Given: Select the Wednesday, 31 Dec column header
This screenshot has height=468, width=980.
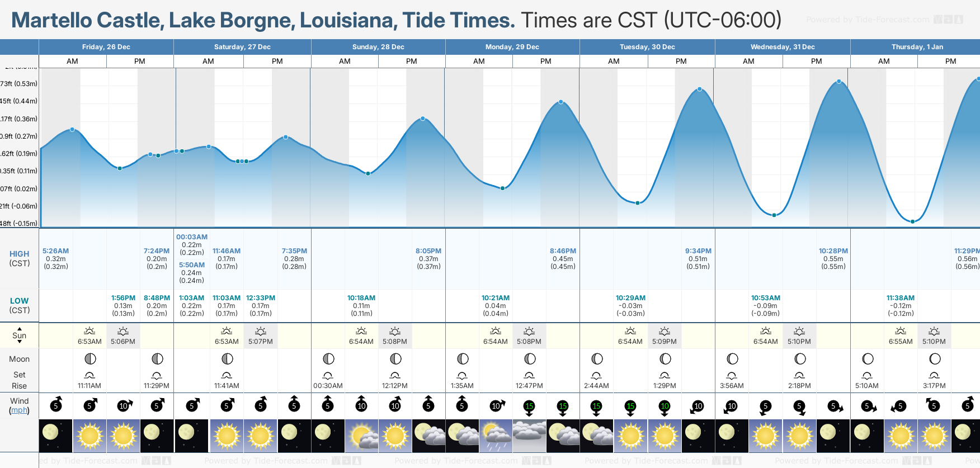Looking at the screenshot, I should pos(783,47).
